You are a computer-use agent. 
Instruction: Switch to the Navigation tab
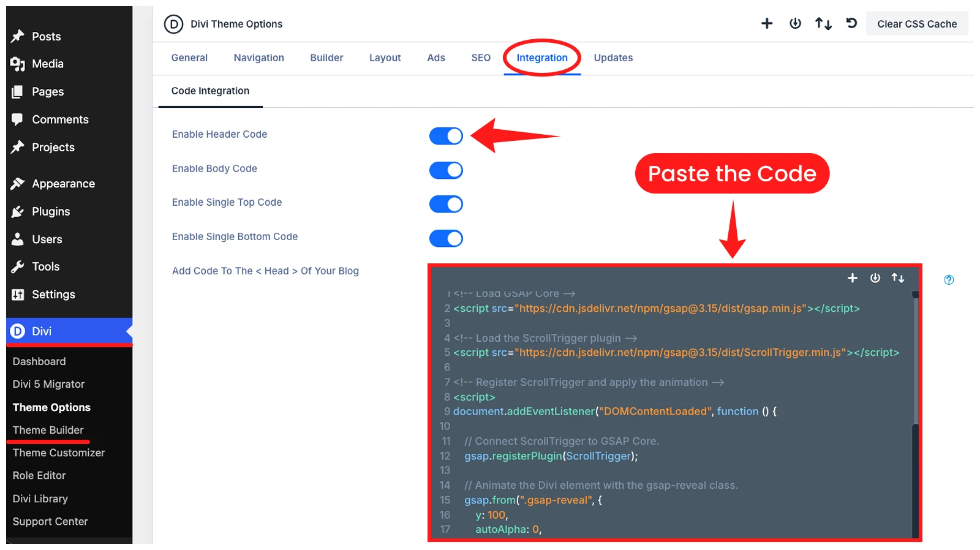(259, 58)
